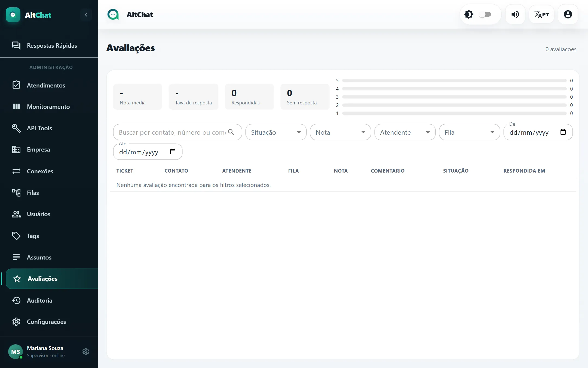Image resolution: width=588 pixels, height=368 pixels.
Task: Open Auditoria menu item label
Action: pos(39,300)
